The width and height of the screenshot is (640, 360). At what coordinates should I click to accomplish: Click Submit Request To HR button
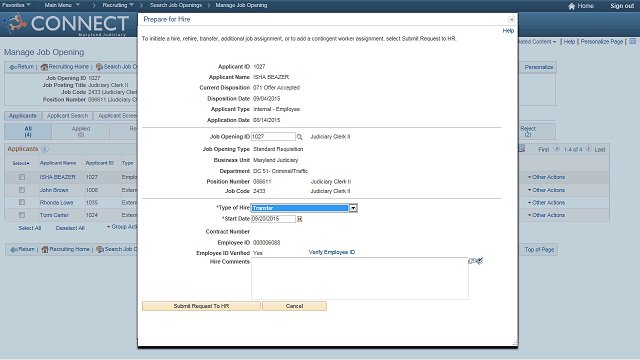201,306
